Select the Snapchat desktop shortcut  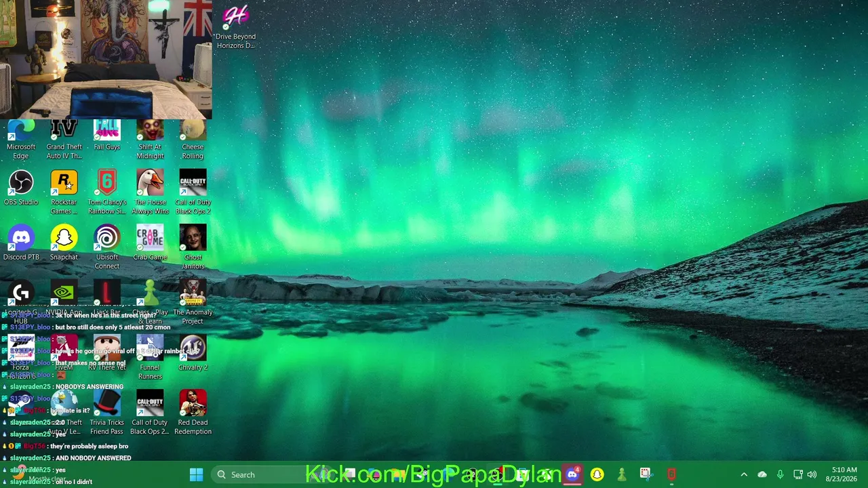click(64, 243)
